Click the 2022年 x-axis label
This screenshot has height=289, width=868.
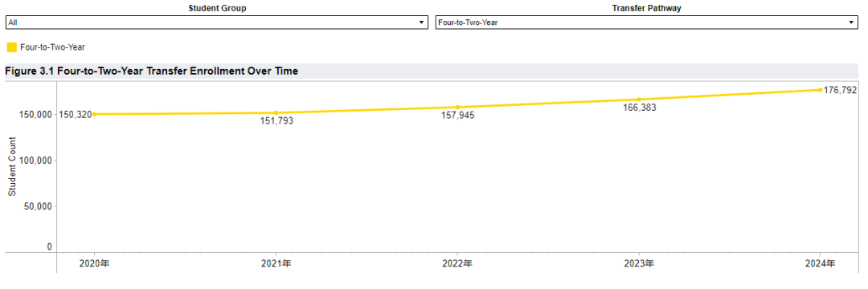pyautogui.click(x=458, y=264)
